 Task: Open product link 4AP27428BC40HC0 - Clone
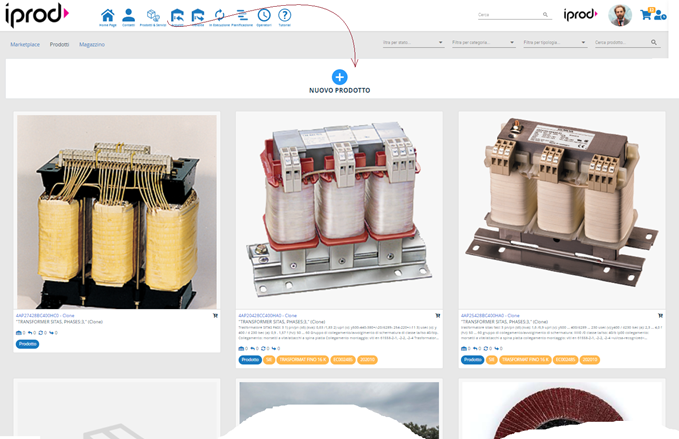(x=45, y=316)
